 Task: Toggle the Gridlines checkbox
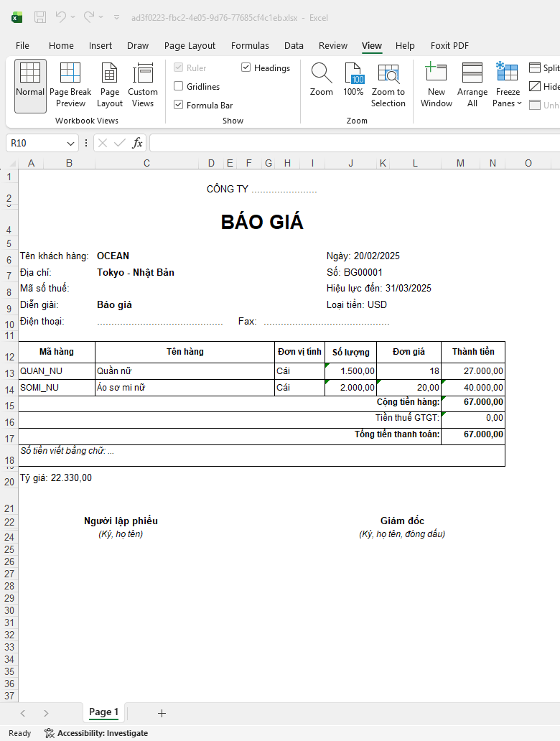click(x=178, y=86)
